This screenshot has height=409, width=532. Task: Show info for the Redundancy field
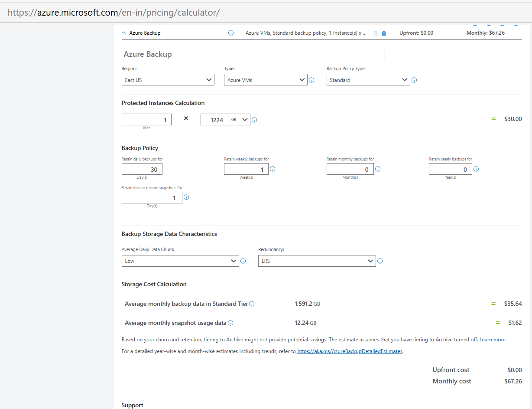[x=380, y=261]
